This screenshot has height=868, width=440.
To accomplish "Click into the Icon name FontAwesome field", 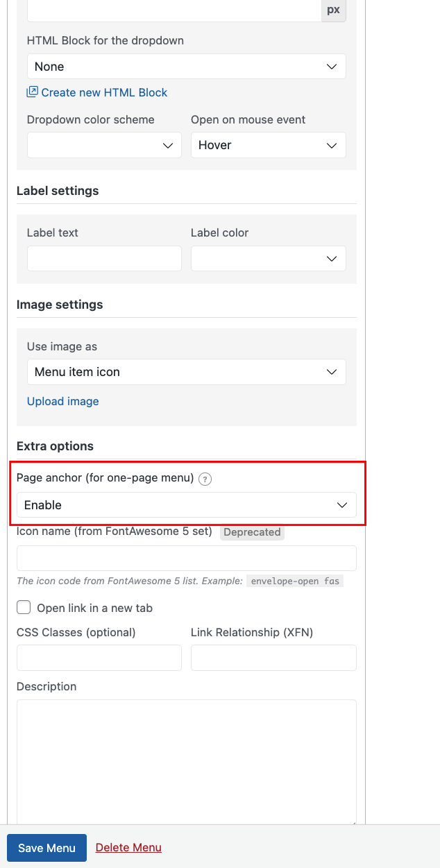I will [x=186, y=558].
